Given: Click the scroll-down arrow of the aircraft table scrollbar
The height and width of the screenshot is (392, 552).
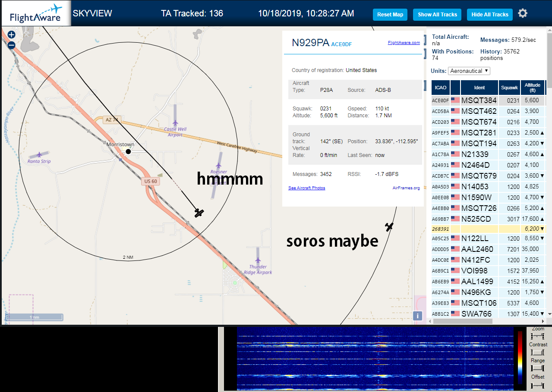Looking at the screenshot, I should [x=549, y=314].
